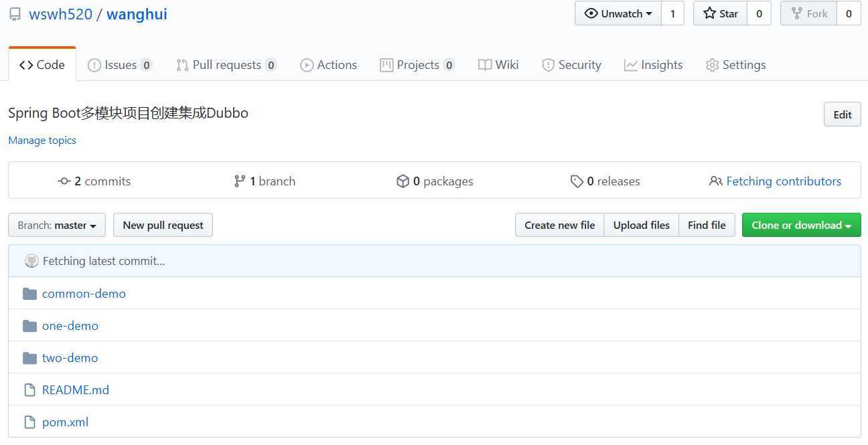This screenshot has width=868, height=445.
Task: Go to the Projects tab
Action: 417,65
